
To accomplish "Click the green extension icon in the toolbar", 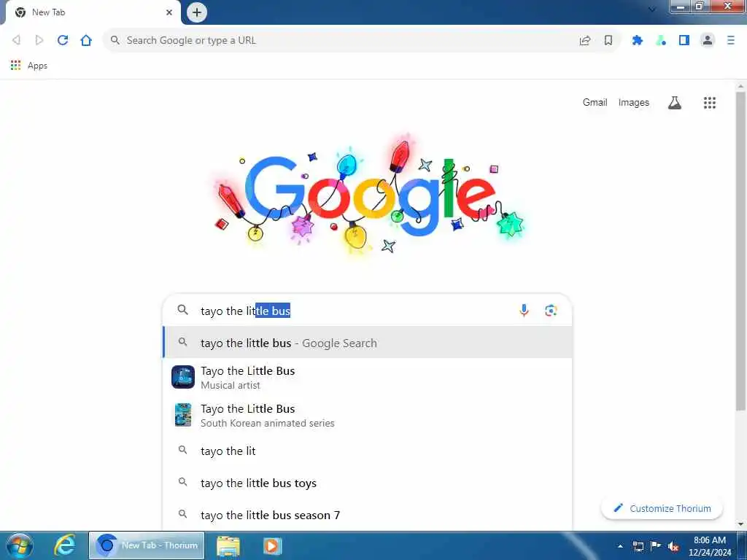I will click(x=661, y=41).
